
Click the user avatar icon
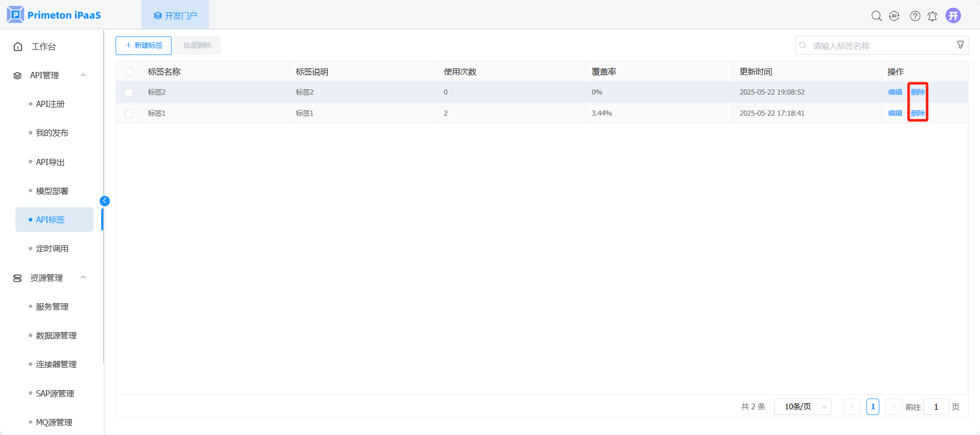click(x=953, y=15)
